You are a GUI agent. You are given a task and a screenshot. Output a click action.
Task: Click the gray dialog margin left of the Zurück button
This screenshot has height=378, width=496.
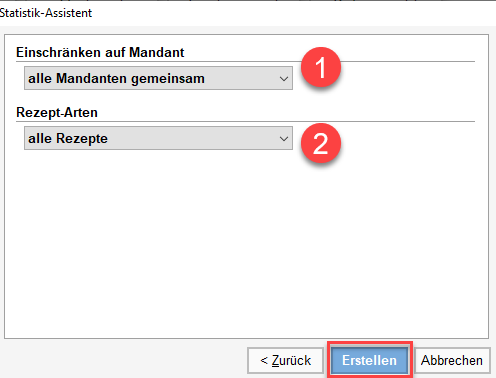(123, 360)
